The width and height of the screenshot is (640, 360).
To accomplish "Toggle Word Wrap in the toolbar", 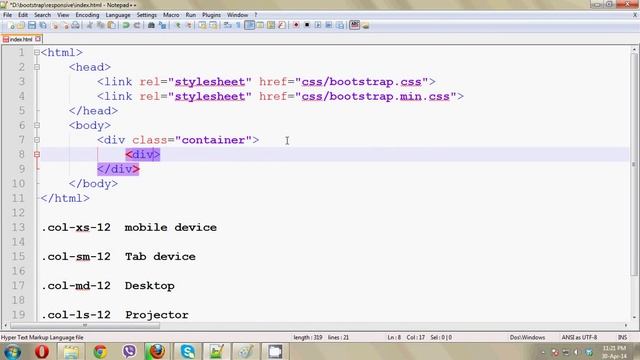I will [x=228, y=25].
